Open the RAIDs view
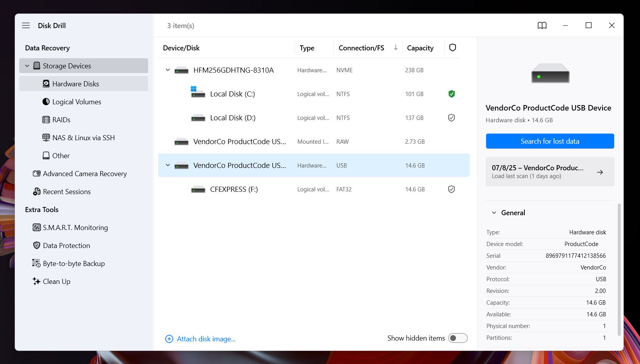Screen dimensions: 640x364 [x=84, y=120]
